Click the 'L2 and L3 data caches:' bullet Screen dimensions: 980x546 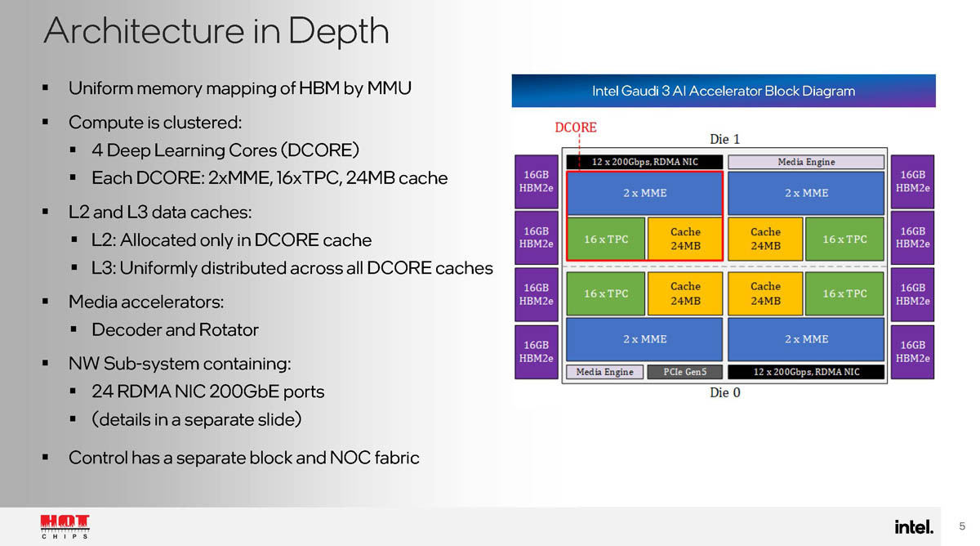(x=160, y=213)
